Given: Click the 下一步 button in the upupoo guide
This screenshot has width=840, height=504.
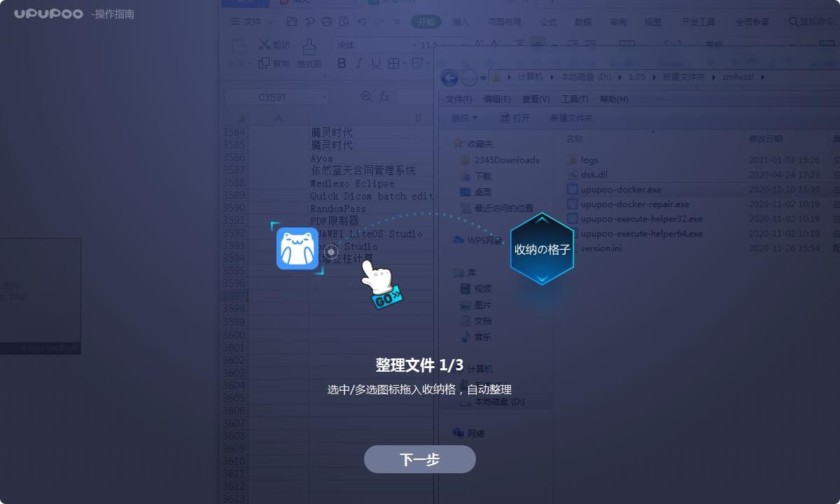Looking at the screenshot, I should 419,459.
